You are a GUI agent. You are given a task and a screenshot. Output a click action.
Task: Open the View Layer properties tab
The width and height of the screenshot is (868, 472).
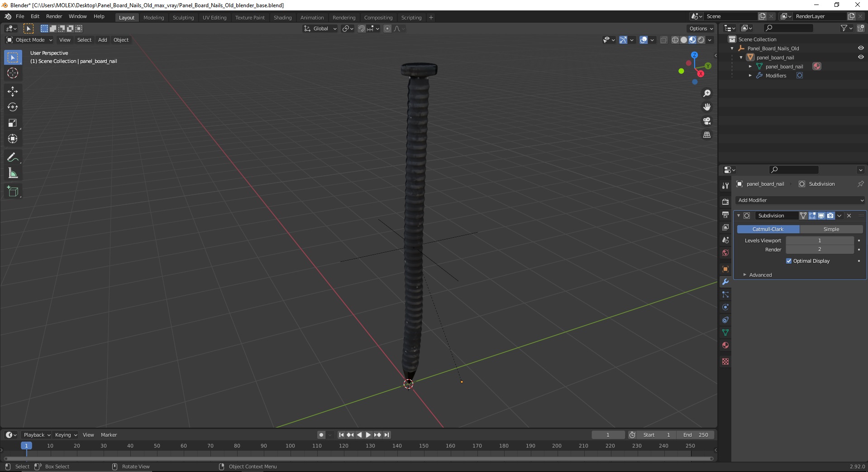(x=725, y=227)
